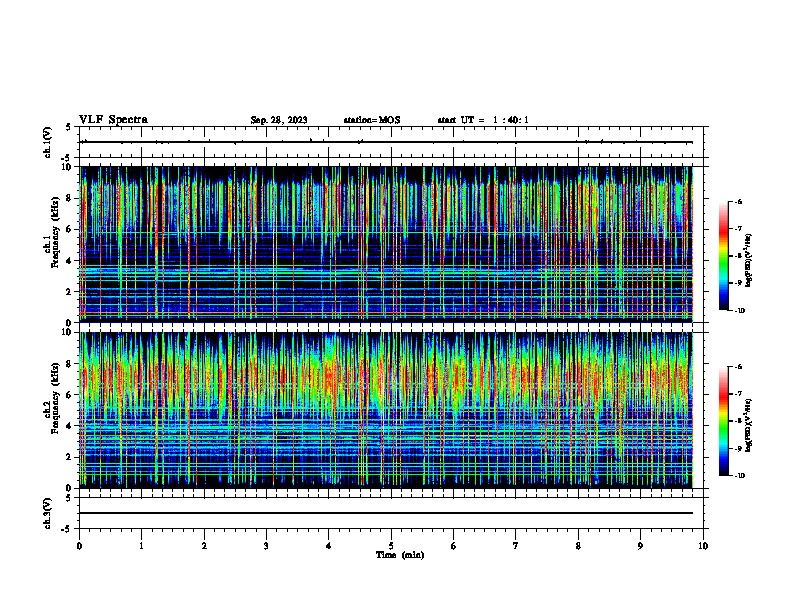Click the "ch.1(V)" axis label
This screenshot has height=612, width=792.
pyautogui.click(x=47, y=142)
